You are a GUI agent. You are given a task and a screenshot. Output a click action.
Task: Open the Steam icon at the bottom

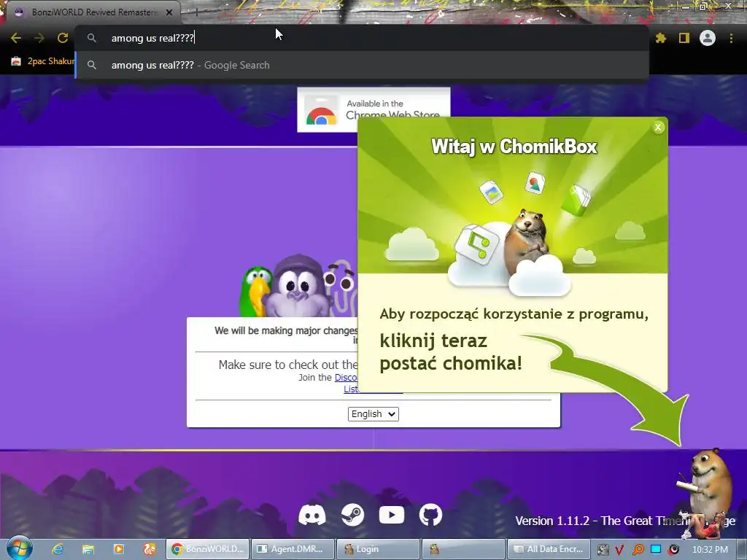tap(352, 515)
